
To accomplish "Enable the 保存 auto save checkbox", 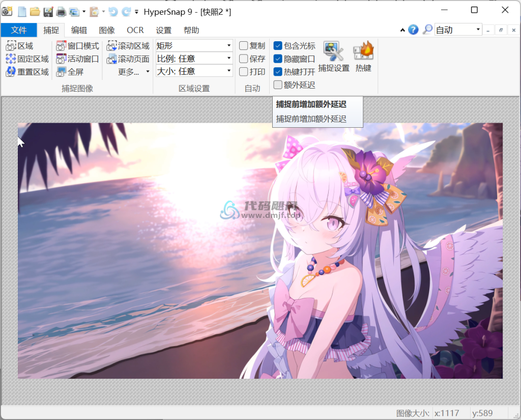I will [x=244, y=59].
